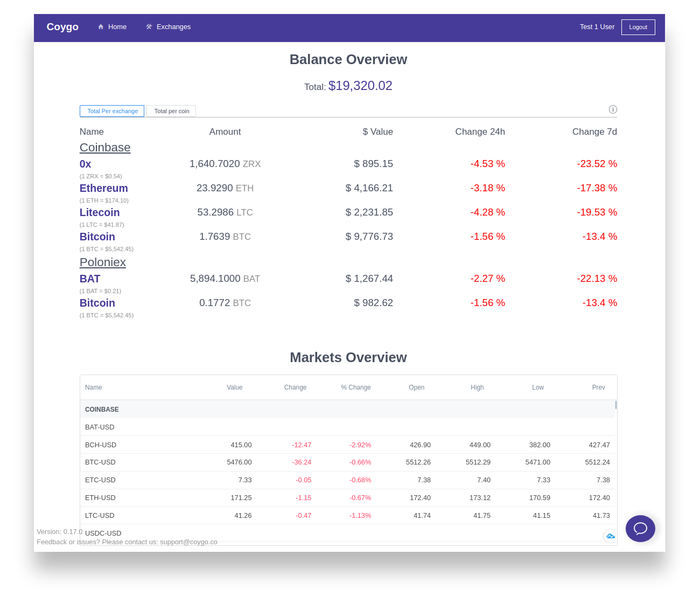The width and height of the screenshot is (700, 596).
Task: Open the chat bubble support widget
Action: click(640, 529)
